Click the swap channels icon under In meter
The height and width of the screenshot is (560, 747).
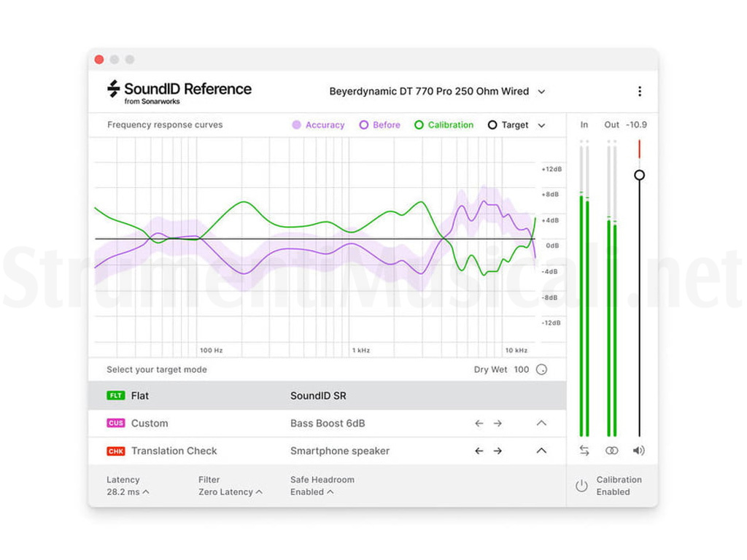coord(584,451)
